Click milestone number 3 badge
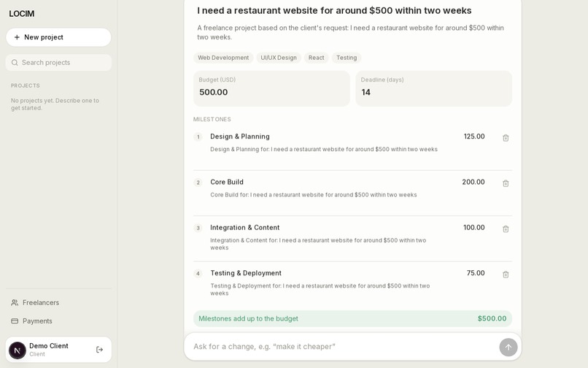This screenshot has height=368, width=588. (x=198, y=228)
